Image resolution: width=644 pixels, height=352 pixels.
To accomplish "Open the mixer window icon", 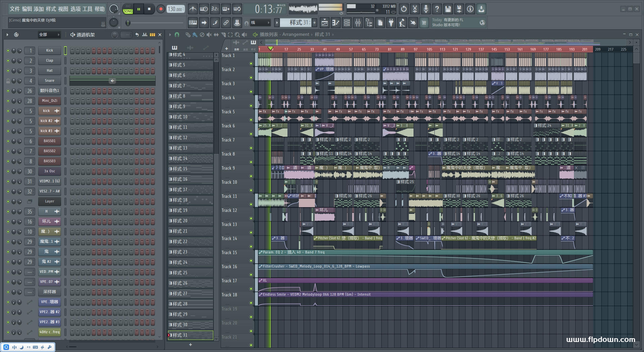I will (358, 23).
